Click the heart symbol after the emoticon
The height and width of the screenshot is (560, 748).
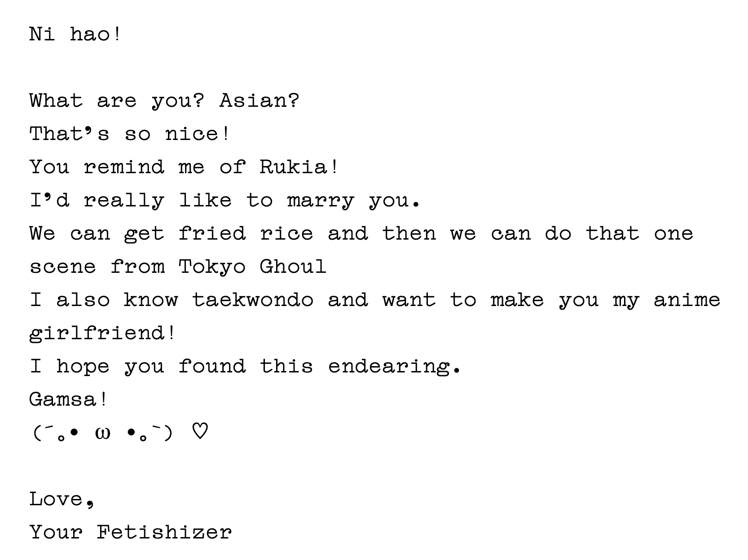pos(200,432)
